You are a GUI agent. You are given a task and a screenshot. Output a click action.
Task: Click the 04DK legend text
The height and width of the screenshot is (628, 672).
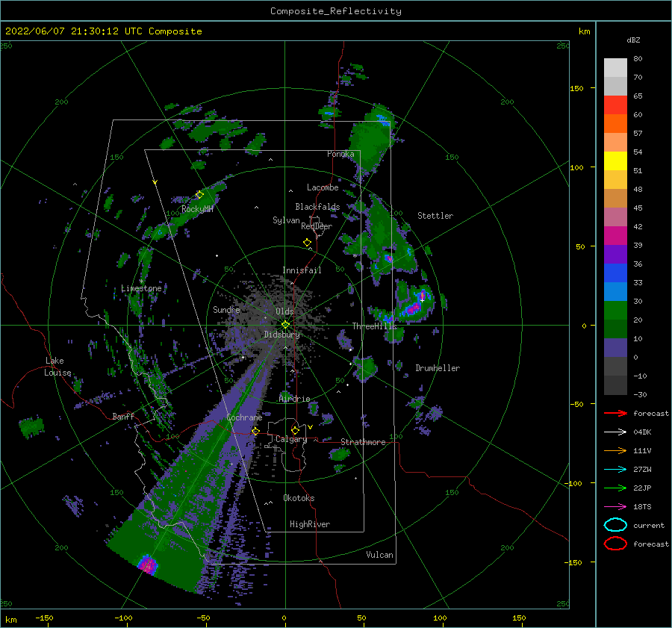pyautogui.click(x=642, y=432)
